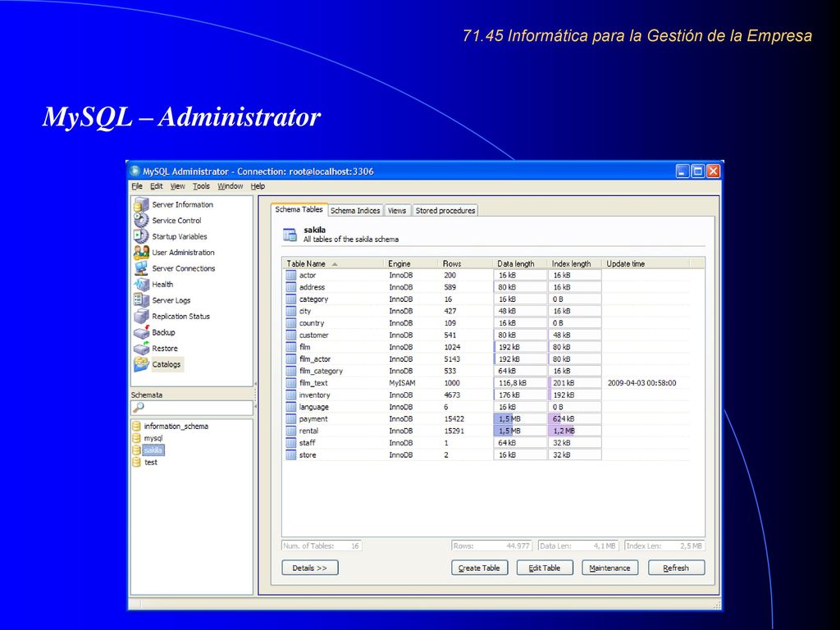
Task: Click the window resize grip
Action: pyautogui.click(x=717, y=605)
